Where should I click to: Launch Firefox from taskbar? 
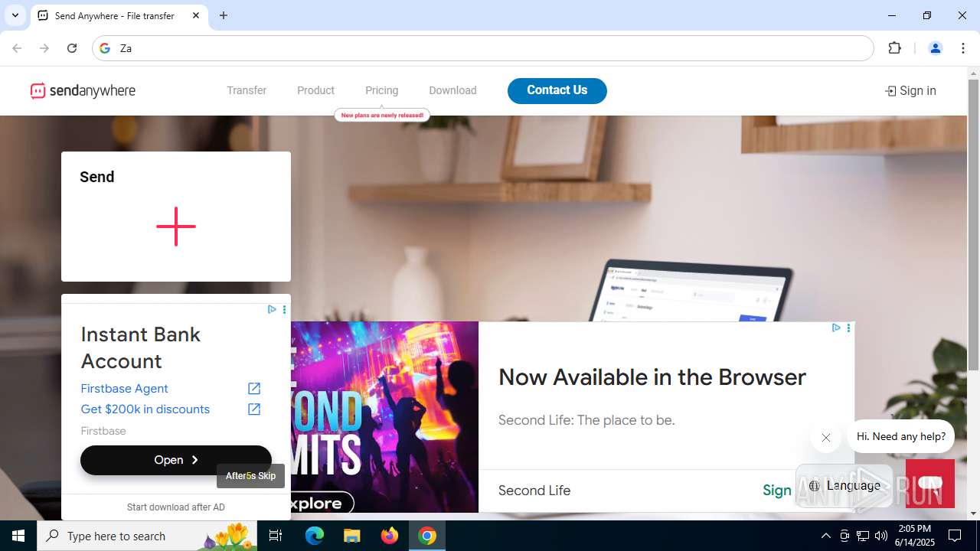pos(390,536)
